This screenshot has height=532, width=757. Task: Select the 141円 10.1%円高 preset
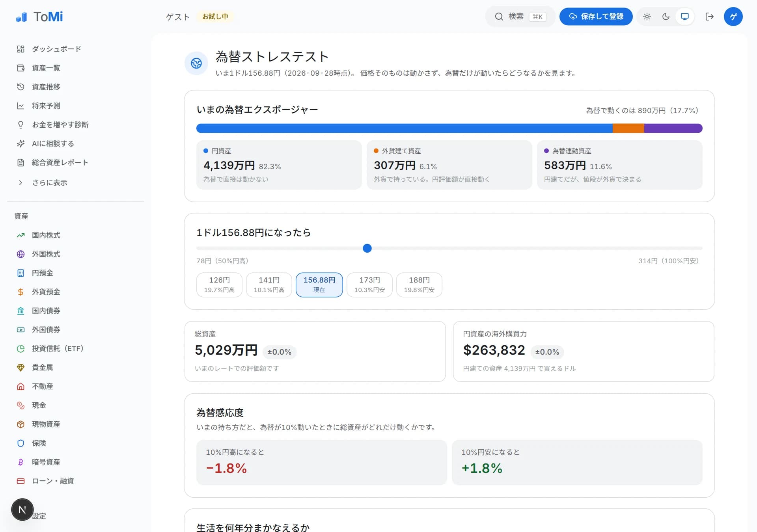coord(269,285)
